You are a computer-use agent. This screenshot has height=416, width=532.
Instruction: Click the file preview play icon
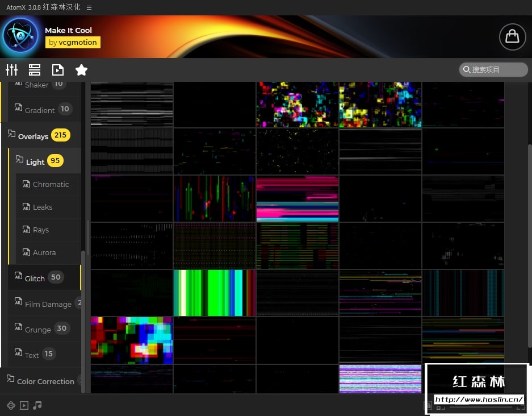coord(58,70)
